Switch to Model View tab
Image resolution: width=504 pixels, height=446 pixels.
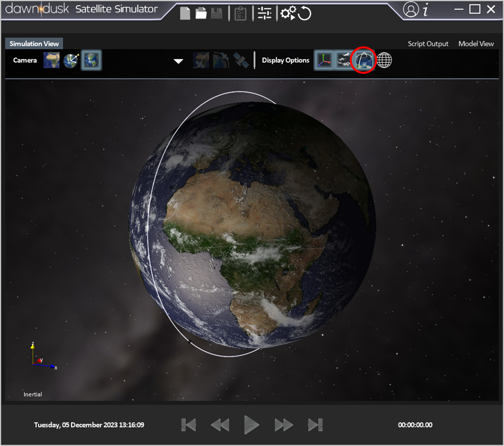pos(476,44)
